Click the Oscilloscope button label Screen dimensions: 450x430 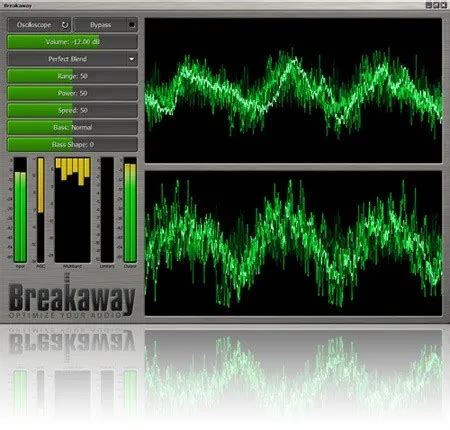34,25
